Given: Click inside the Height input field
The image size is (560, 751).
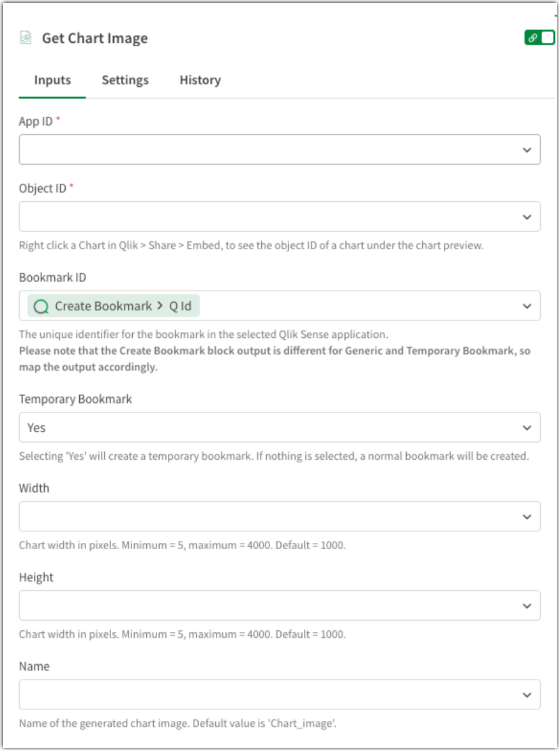Looking at the screenshot, I should (x=255, y=605).
